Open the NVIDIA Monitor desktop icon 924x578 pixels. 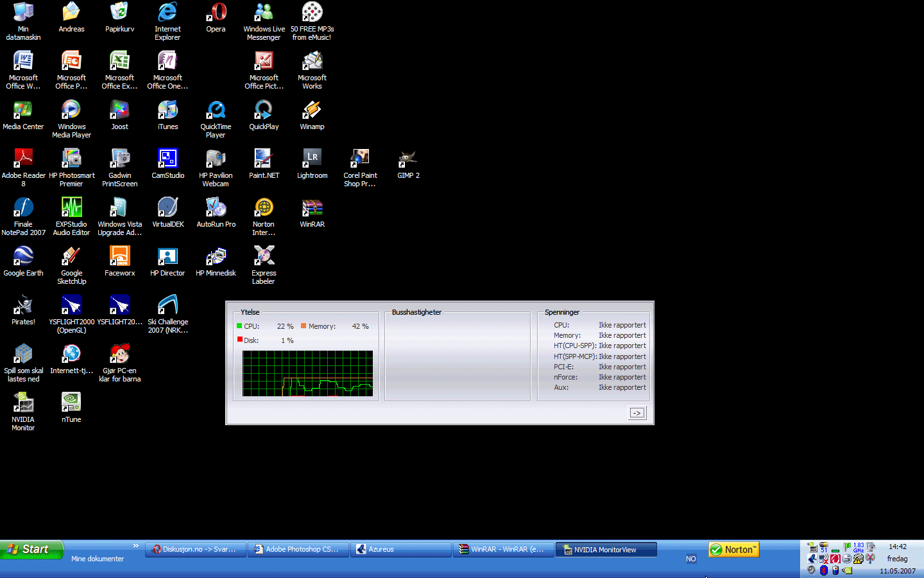pos(23,412)
